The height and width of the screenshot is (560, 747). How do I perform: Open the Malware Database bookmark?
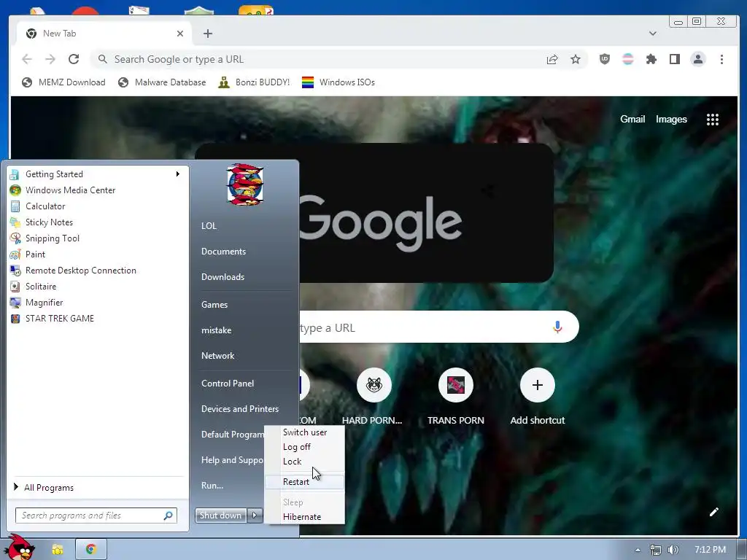click(x=163, y=82)
